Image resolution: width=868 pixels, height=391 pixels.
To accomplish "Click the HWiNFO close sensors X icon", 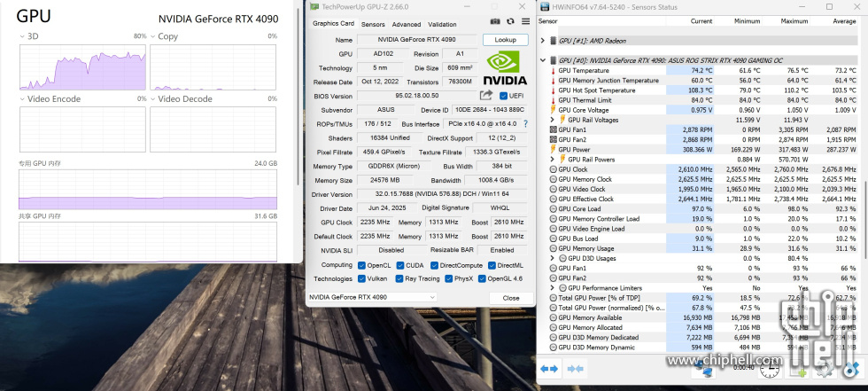I will [853, 368].
